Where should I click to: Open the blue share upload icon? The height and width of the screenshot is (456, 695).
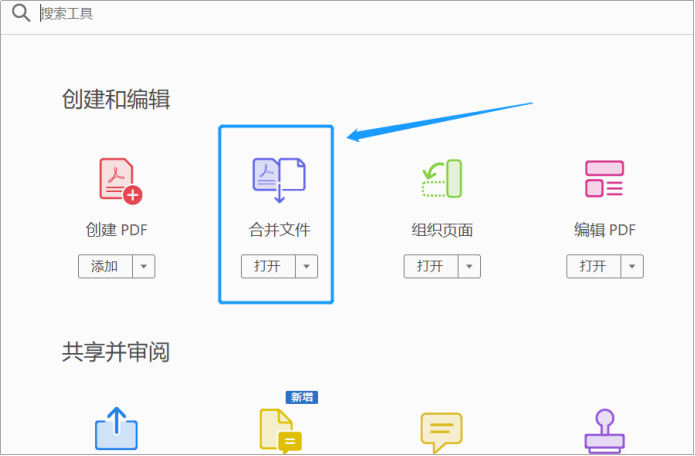pyautogui.click(x=116, y=429)
